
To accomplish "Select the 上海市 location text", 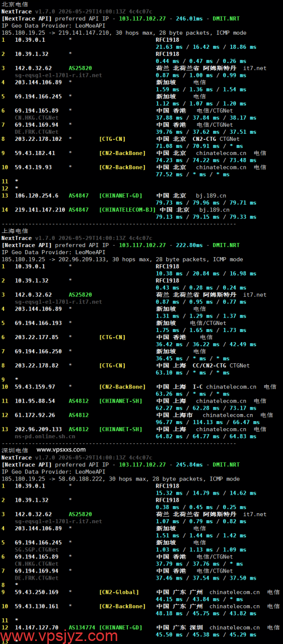I will click(182, 415).
